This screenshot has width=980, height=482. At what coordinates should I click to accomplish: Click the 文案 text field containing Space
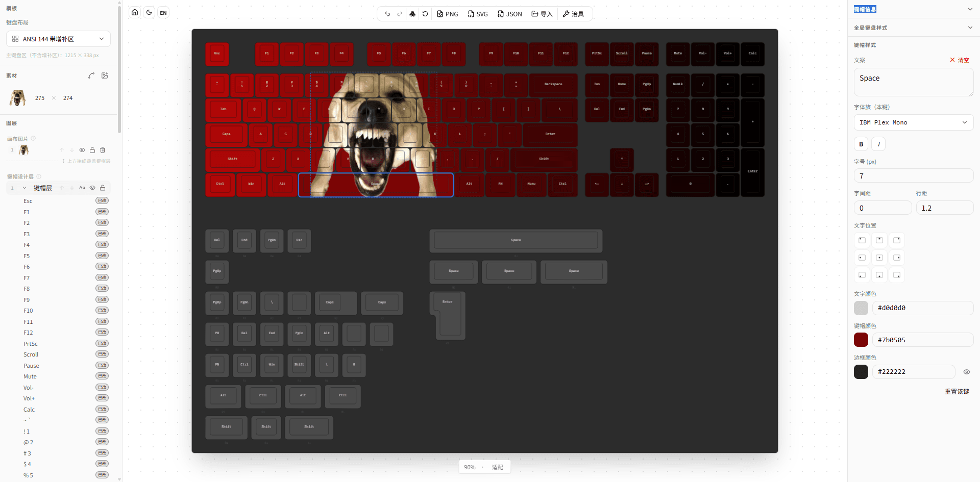914,82
